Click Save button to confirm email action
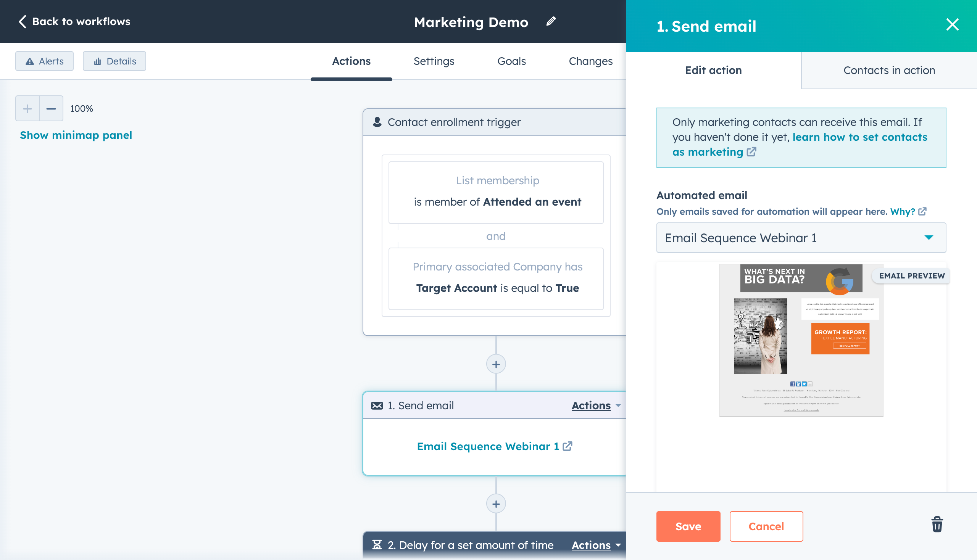977x560 pixels. click(688, 526)
